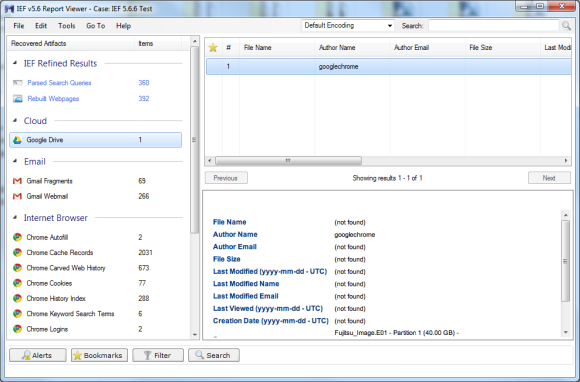Select the Chrome Cache Records item
The width and height of the screenshot is (580, 382).
(95, 253)
